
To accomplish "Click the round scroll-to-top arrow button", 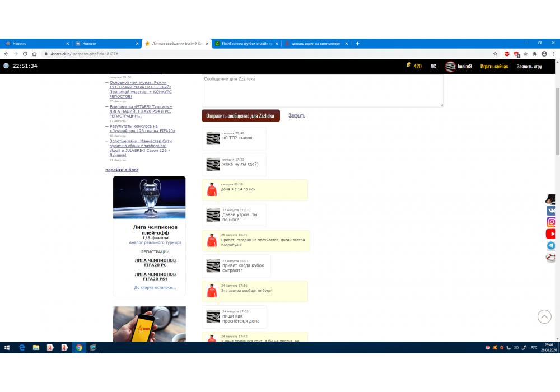I will pos(544,316).
